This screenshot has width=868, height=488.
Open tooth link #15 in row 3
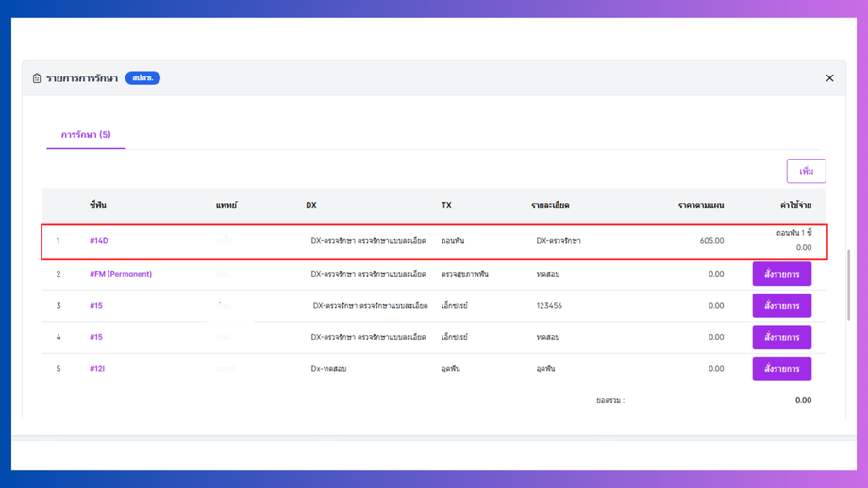(x=96, y=305)
